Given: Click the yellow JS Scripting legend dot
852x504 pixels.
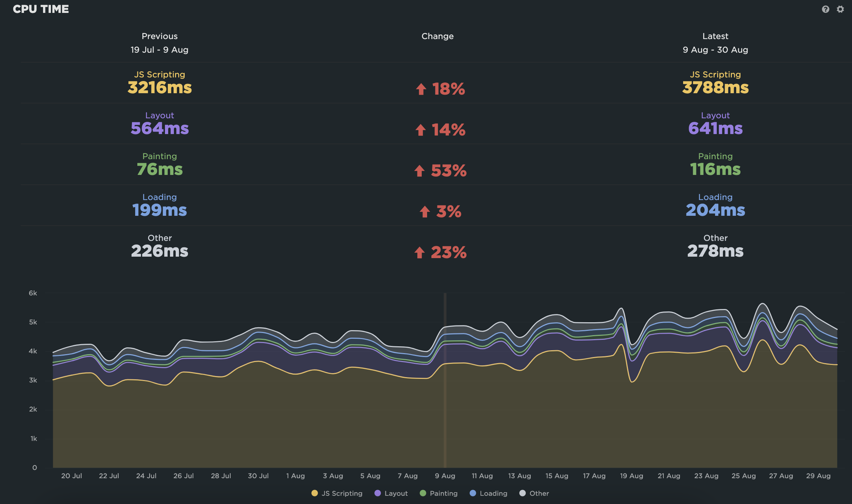Looking at the screenshot, I should pyautogui.click(x=314, y=493).
